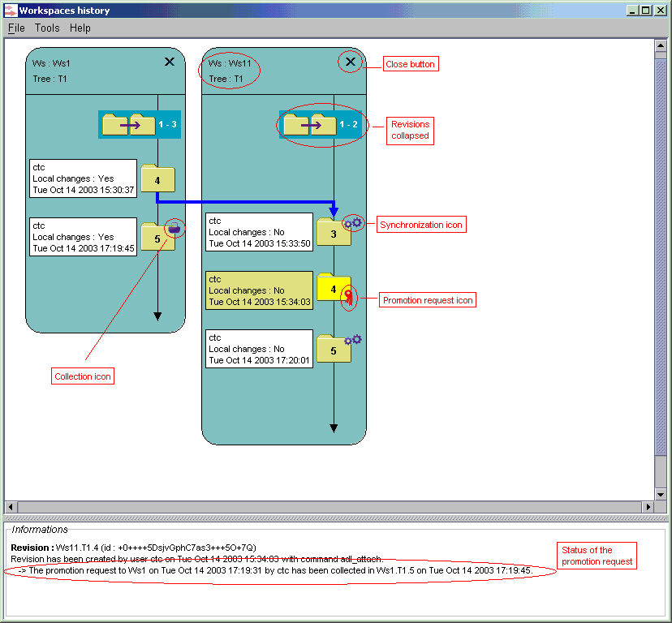672x623 pixels.
Task: Close the Ws1 workspace panel
Action: pos(170,62)
